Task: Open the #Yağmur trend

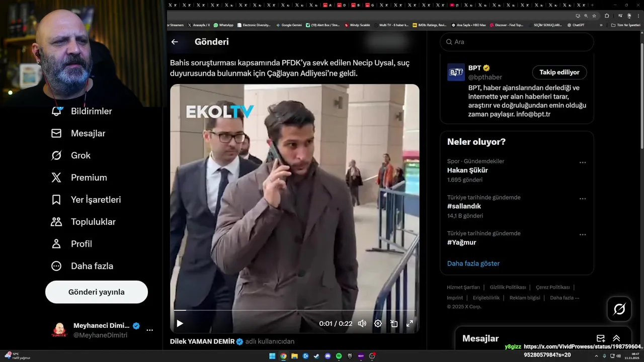Action: tap(461, 242)
